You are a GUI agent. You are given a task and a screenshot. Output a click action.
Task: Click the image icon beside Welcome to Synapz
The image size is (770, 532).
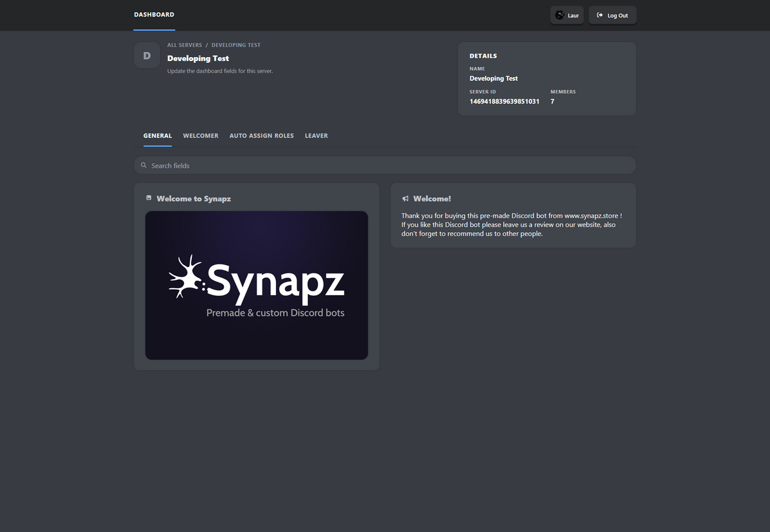pos(149,198)
